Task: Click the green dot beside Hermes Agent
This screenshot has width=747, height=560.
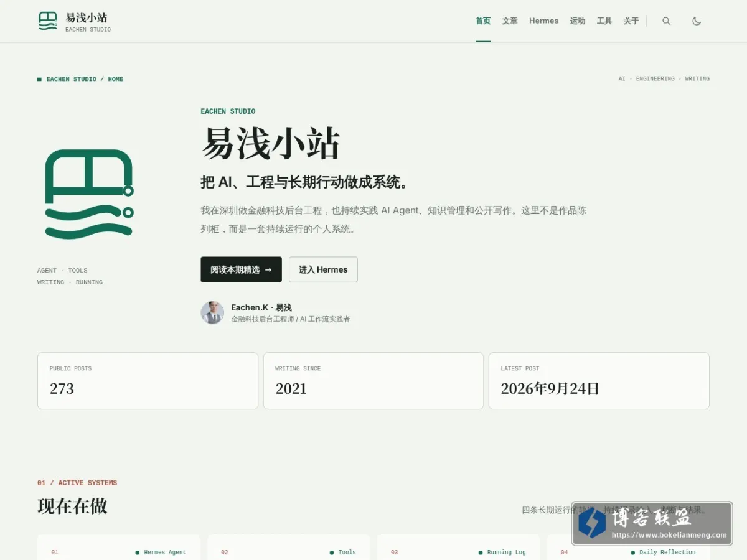Action: point(138,553)
